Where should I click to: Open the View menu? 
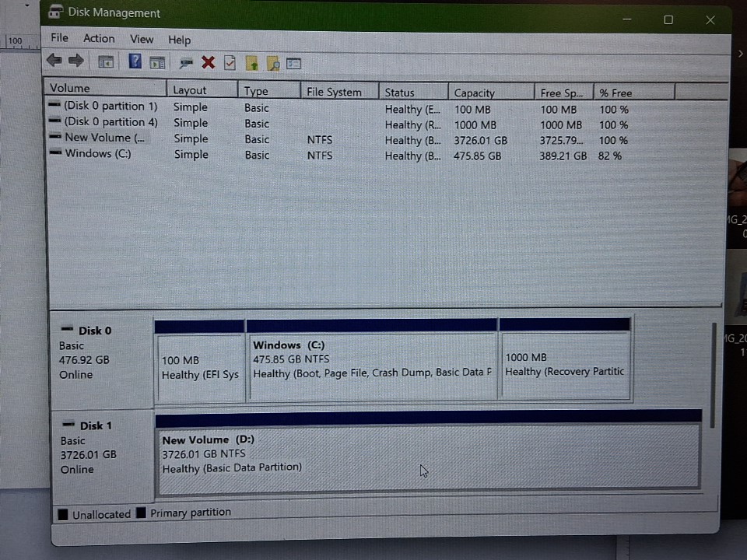click(142, 39)
